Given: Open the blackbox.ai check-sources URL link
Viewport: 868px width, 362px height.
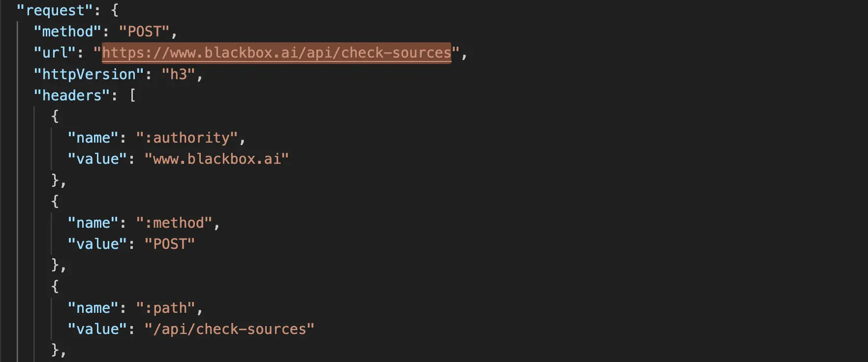Looking at the screenshot, I should pyautogui.click(x=277, y=53).
